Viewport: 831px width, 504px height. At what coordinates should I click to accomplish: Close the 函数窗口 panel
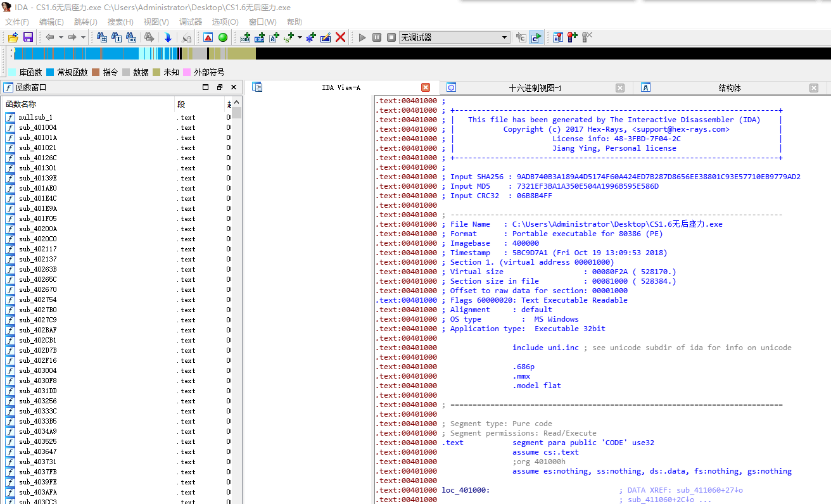click(x=234, y=87)
